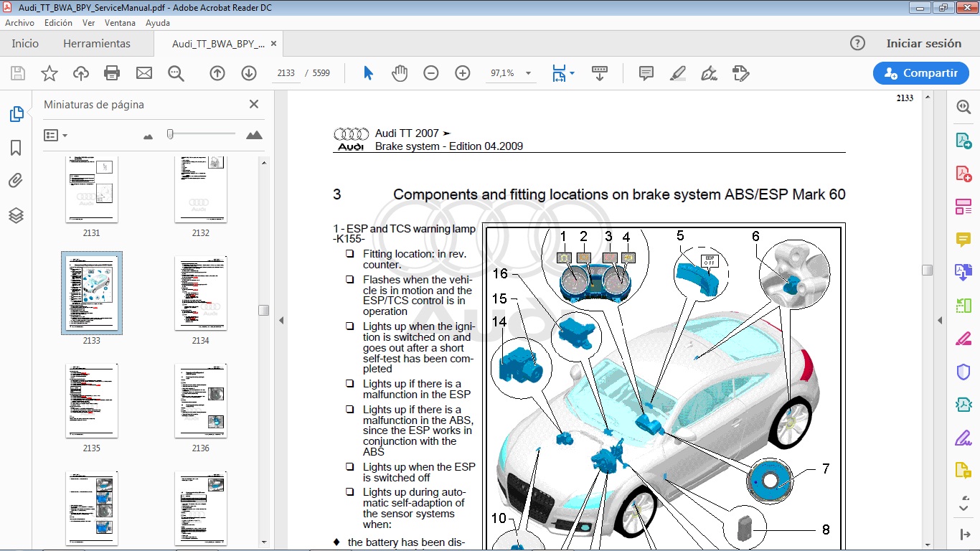Image resolution: width=980 pixels, height=551 pixels.
Task: Open the Ayuda menu
Action: [158, 23]
